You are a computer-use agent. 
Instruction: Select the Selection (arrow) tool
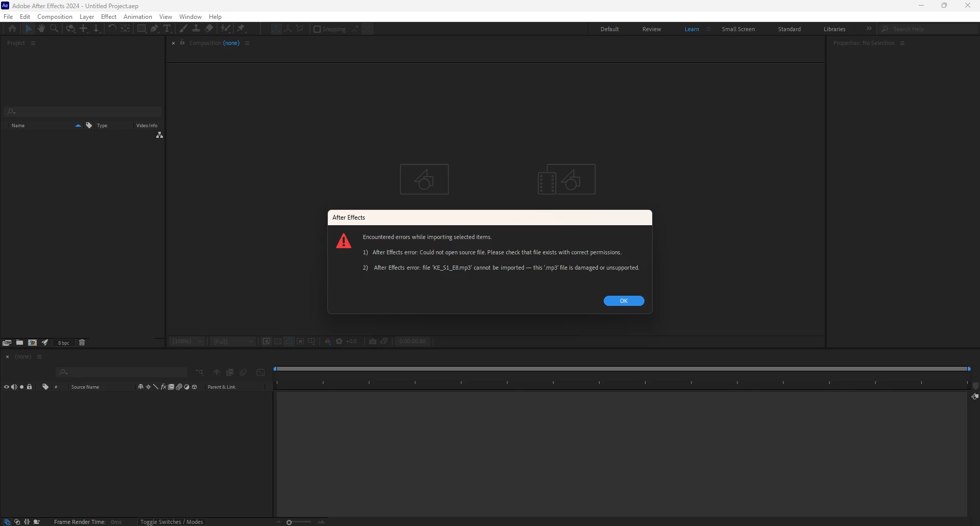coord(29,29)
